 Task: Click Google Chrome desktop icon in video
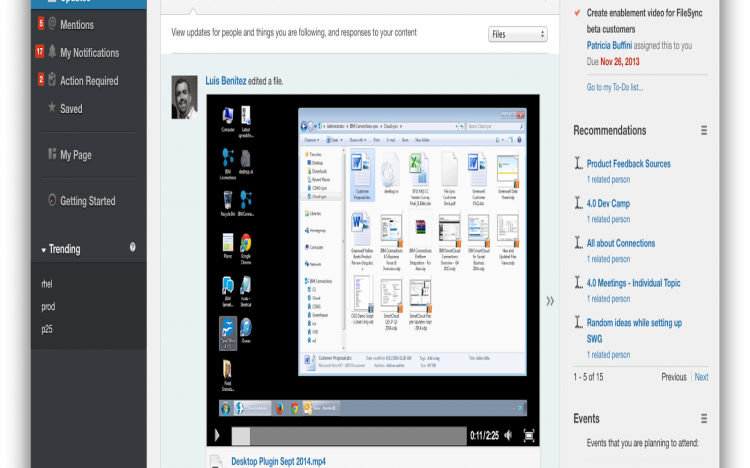(246, 249)
